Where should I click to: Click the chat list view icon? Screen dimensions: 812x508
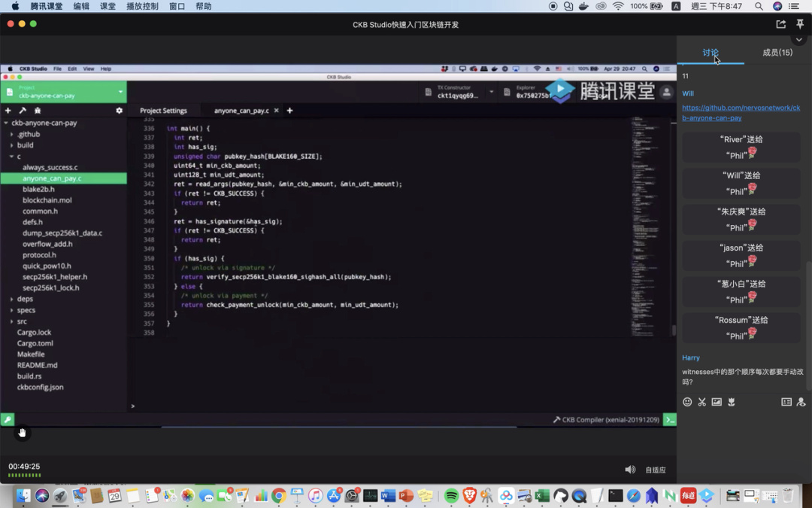(786, 402)
